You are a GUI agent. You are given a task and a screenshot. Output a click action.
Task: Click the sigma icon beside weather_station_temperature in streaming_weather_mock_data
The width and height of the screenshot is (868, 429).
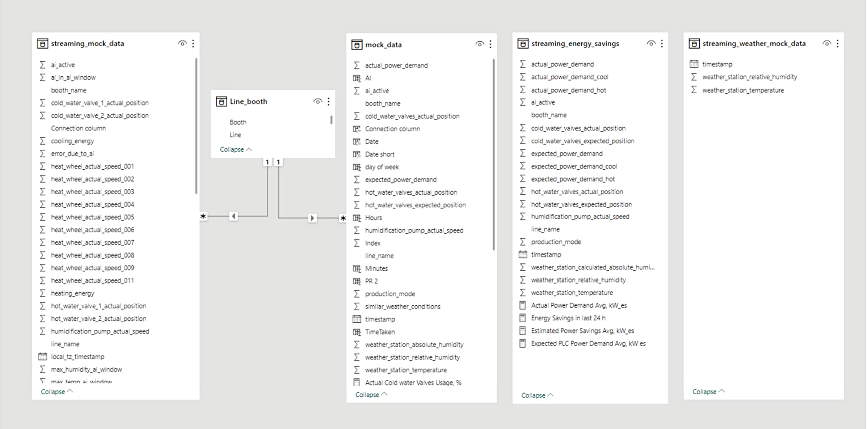(x=694, y=90)
